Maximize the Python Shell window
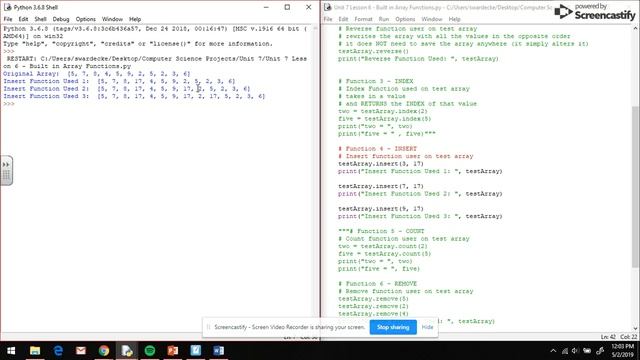The image size is (640, 360). coord(287,7)
